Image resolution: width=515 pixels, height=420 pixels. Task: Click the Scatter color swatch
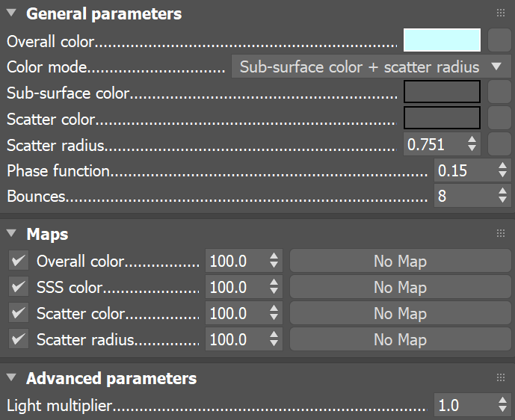click(442, 117)
